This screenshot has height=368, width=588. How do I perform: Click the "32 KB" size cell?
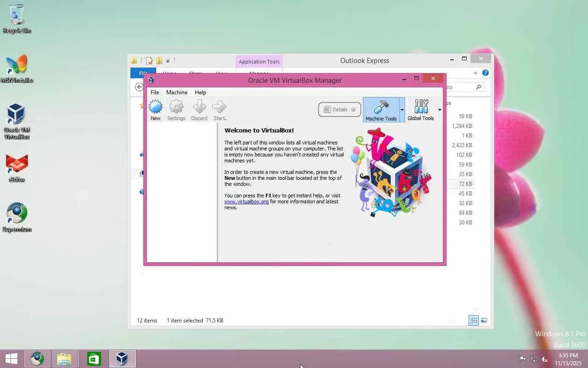tap(465, 203)
